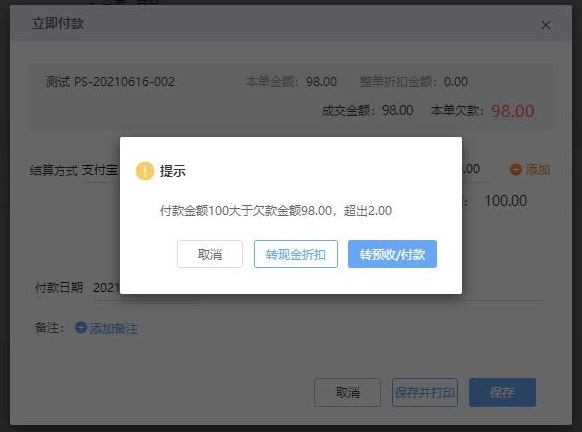Choose 转现金折扣 in the prompt

pyautogui.click(x=296, y=254)
